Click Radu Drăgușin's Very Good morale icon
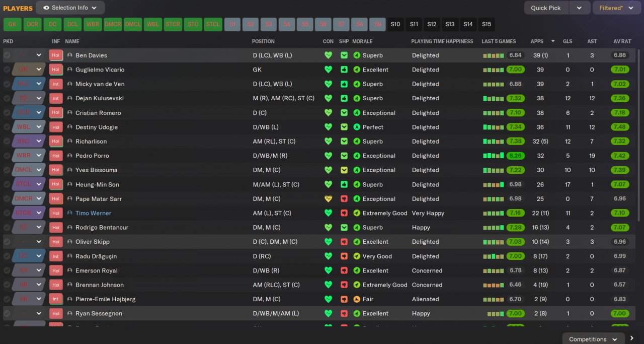 click(x=357, y=256)
